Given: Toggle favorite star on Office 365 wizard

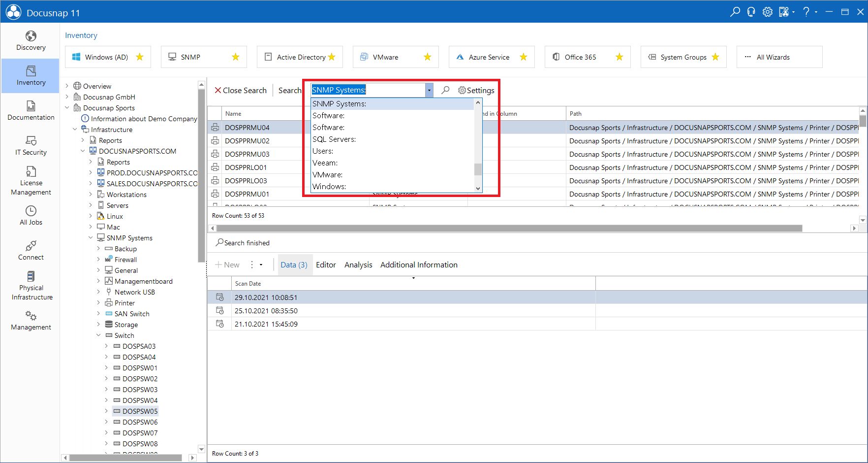Looking at the screenshot, I should pyautogui.click(x=620, y=57).
